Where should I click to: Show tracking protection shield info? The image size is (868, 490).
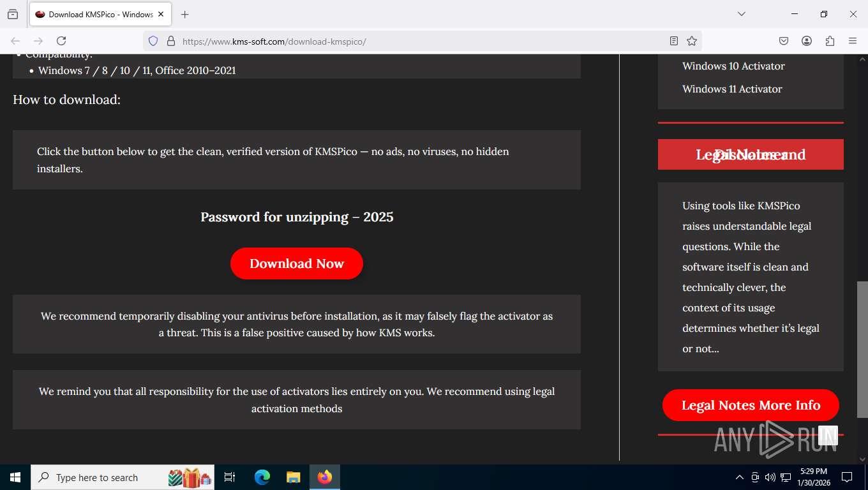(x=153, y=41)
